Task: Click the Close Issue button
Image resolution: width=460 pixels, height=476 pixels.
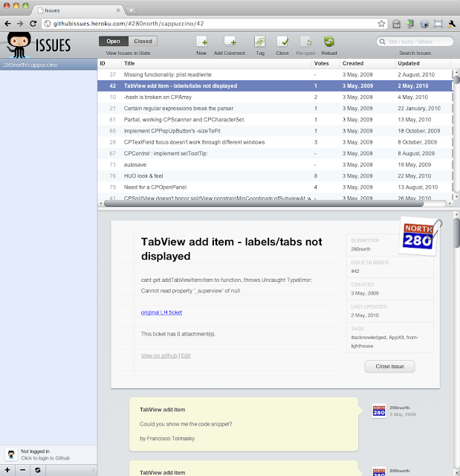Action: coord(389,367)
